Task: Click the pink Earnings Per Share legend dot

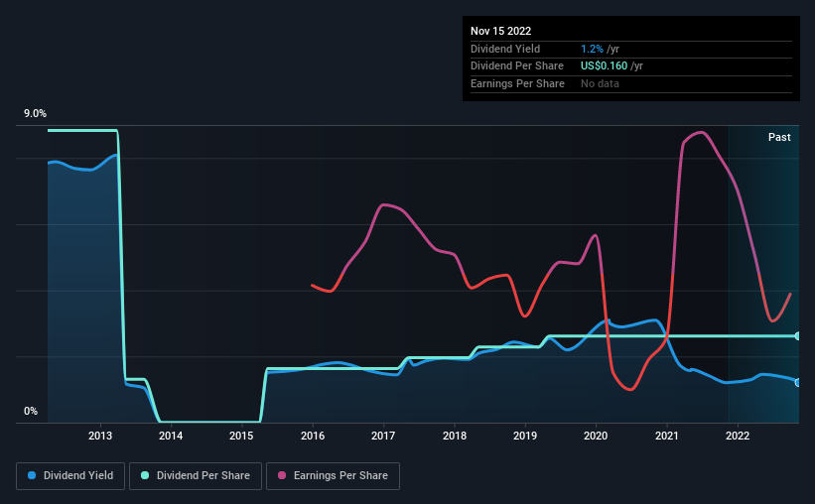Action: (282, 475)
